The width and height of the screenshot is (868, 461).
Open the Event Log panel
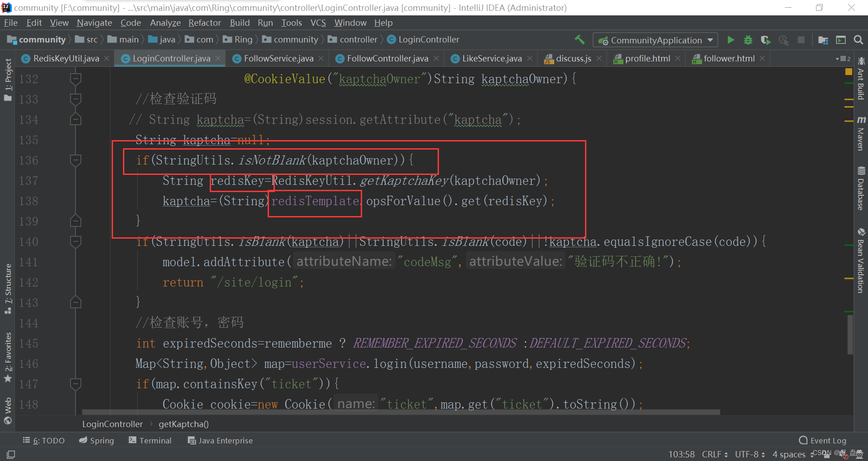(x=823, y=440)
